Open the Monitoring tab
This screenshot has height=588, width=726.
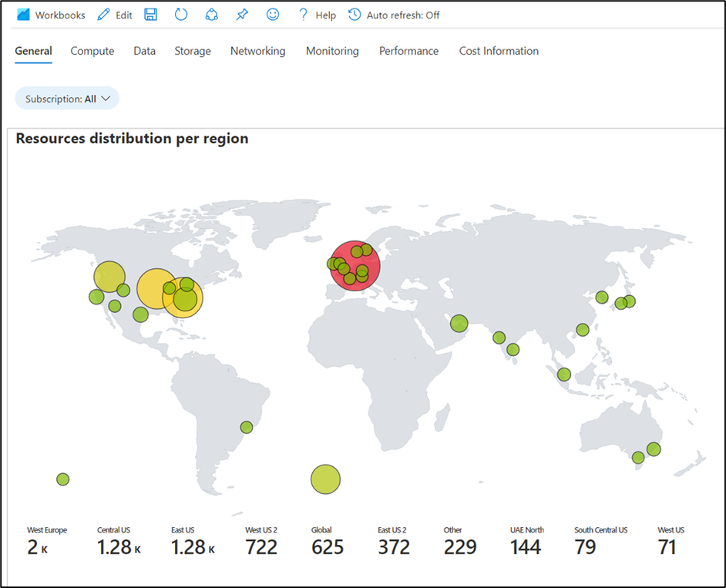(x=332, y=51)
